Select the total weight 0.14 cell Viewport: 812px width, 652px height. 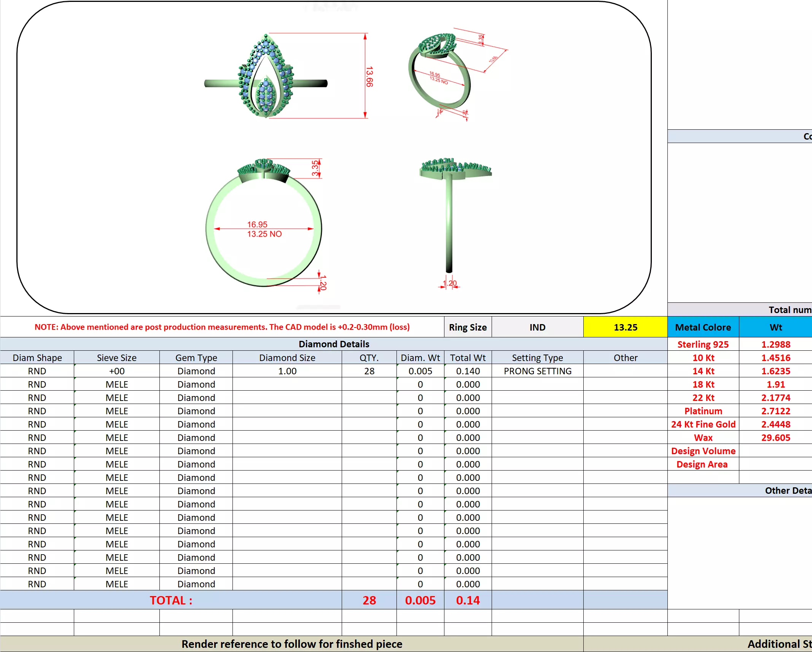click(x=468, y=600)
